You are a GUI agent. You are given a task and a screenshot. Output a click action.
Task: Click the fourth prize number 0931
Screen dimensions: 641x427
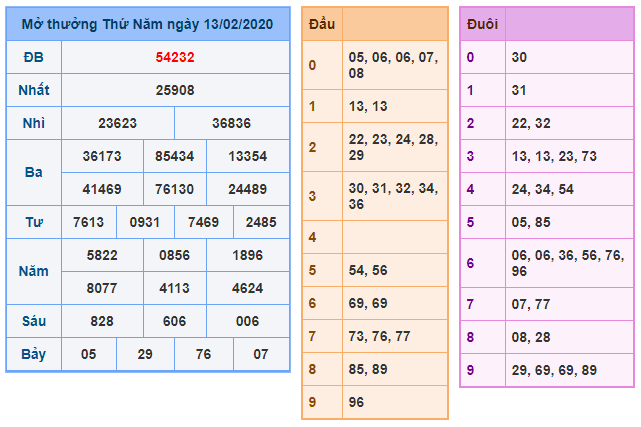click(x=145, y=222)
